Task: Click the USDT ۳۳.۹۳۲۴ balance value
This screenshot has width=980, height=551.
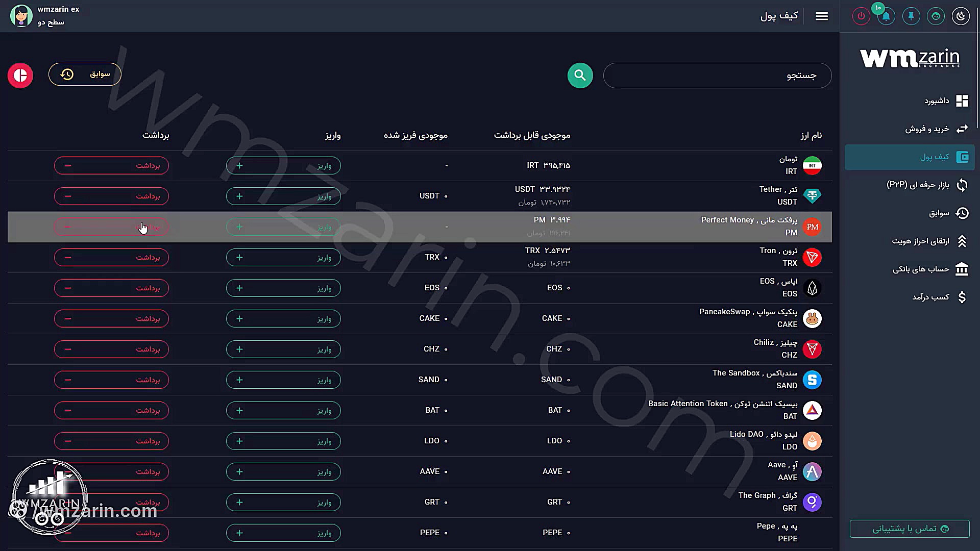Action: (543, 189)
